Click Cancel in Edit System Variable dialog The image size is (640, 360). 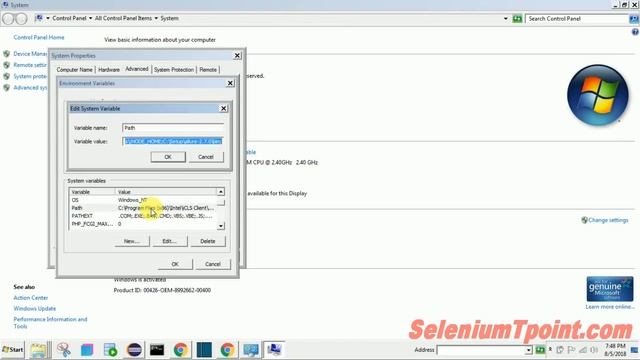[206, 157]
